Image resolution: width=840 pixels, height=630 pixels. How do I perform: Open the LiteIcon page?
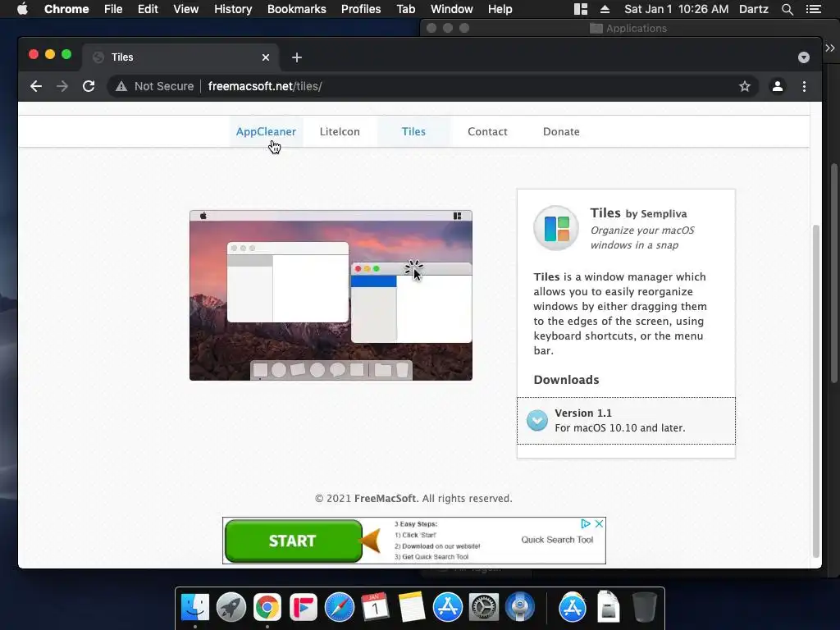(340, 131)
